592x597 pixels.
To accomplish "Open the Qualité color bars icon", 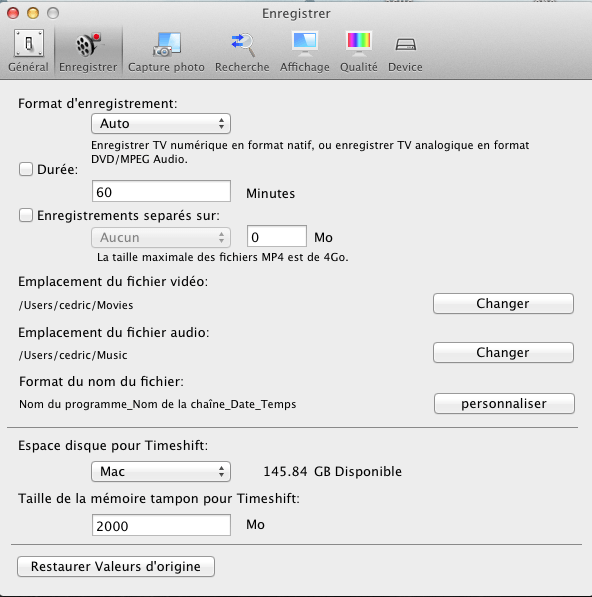I will (x=359, y=43).
